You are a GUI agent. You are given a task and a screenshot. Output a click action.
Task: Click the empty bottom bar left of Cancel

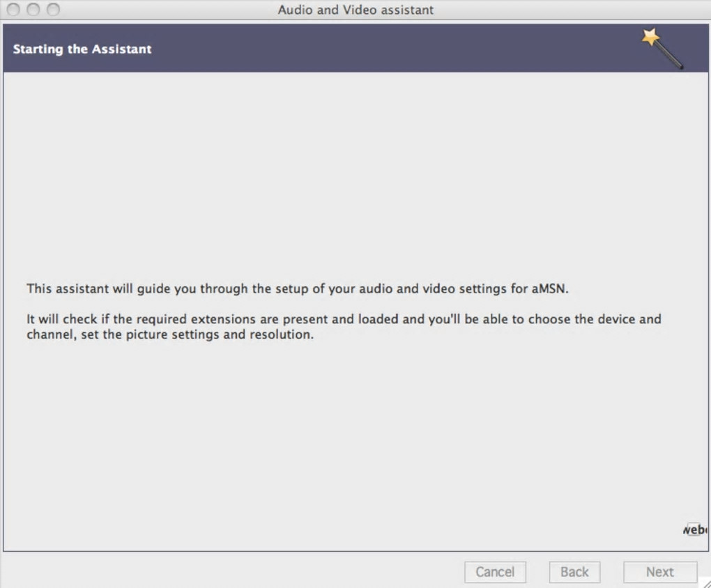click(230, 572)
